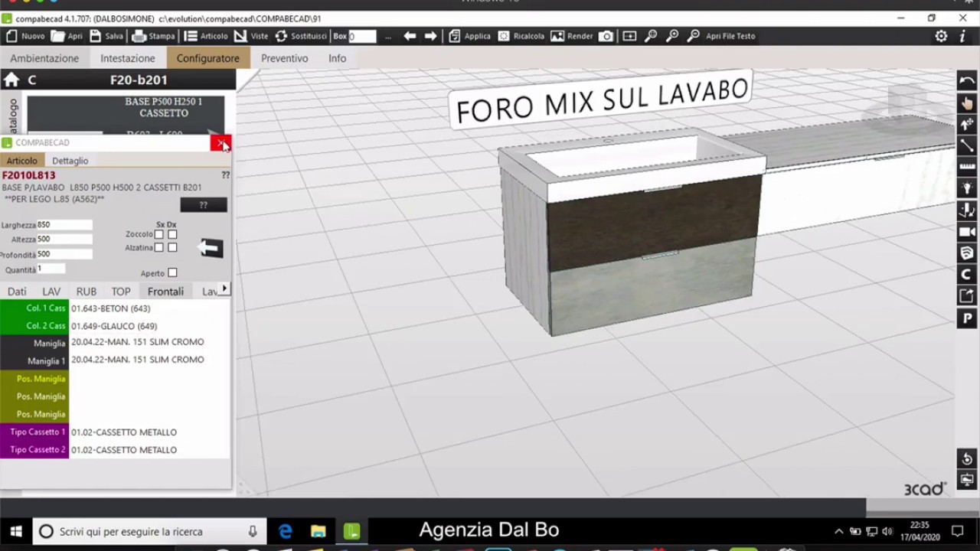Screen dimensions: 980x551
Task: Click the camera snapshot icon
Action: [x=606, y=36]
